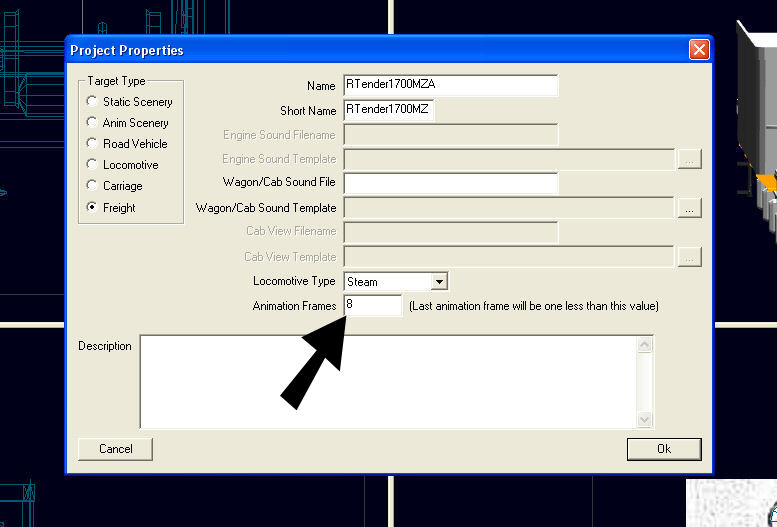Click the Short Name input field
The height and width of the screenshot is (527, 777).
(389, 110)
